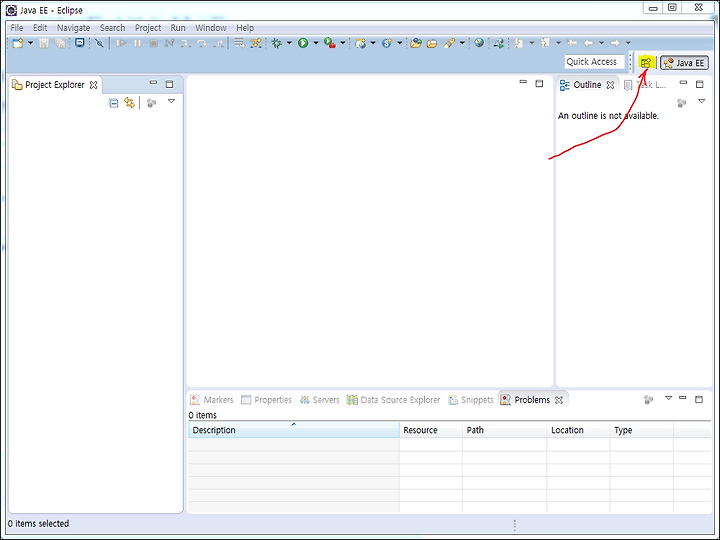Click the Run Last Tool (external tools) icon
The height and width of the screenshot is (540, 720).
tap(330, 43)
